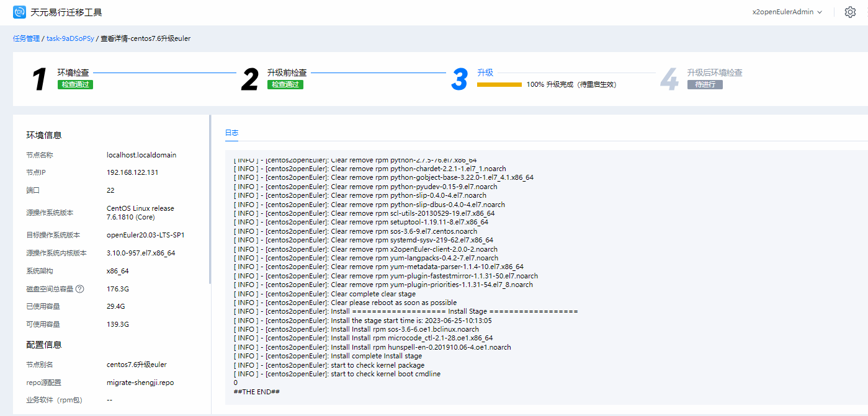Viewport: 868px width, 416px height.
Task: Select the 日志 tab
Action: point(231,133)
